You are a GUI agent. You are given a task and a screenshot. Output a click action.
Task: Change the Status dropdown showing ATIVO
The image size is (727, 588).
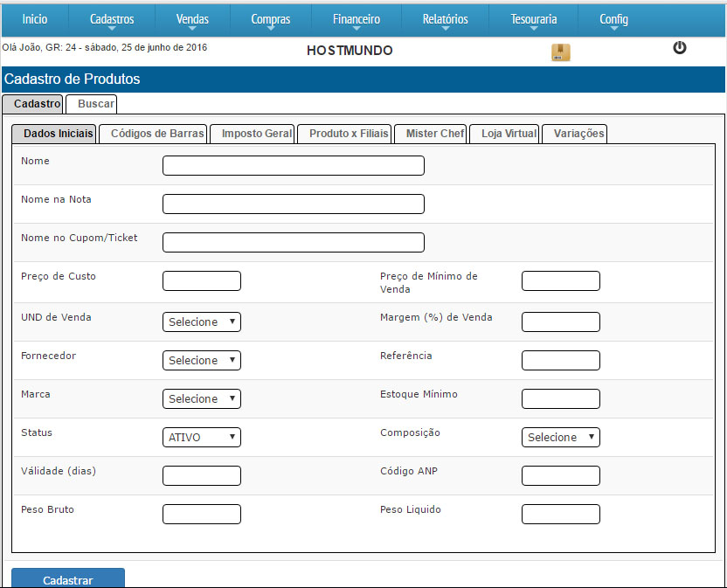(x=202, y=438)
